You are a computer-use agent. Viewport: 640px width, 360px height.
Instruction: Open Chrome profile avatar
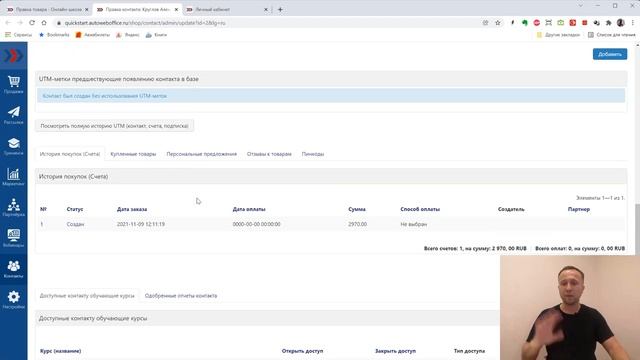620,23
